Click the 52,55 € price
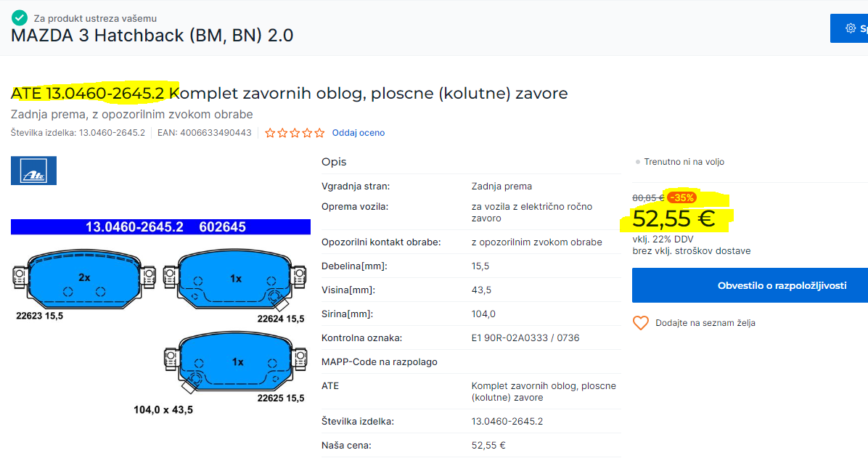Image resolution: width=868 pixels, height=458 pixels. [673, 218]
